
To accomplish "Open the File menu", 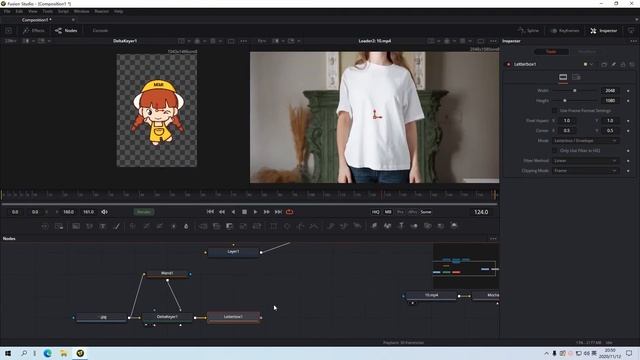I will coord(7,11).
